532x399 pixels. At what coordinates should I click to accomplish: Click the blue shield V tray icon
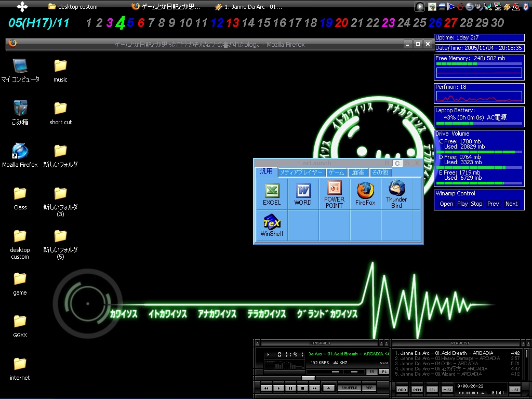click(526, 6)
